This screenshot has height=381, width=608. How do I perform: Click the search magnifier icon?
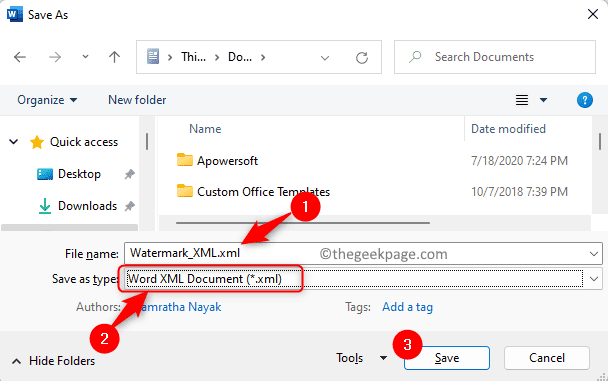[415, 57]
